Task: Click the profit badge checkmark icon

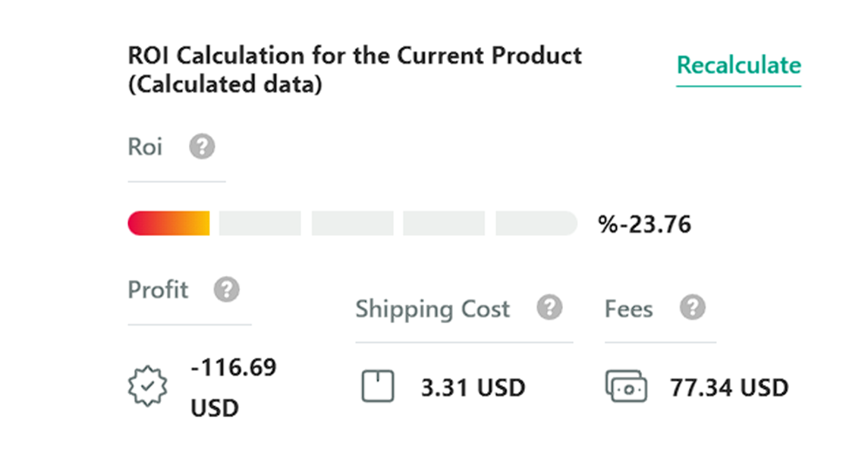Action: tap(147, 387)
